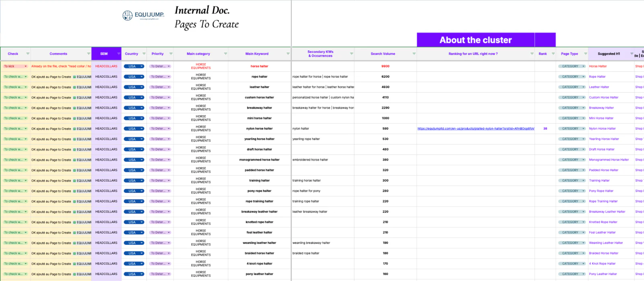Open the USA dropdown in pony leather halter row
Image resolution: width=644 pixels, height=281 pixels.
pyautogui.click(x=134, y=274)
